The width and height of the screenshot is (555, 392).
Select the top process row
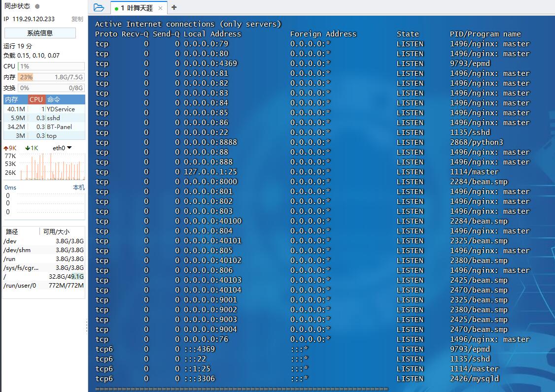(x=44, y=136)
